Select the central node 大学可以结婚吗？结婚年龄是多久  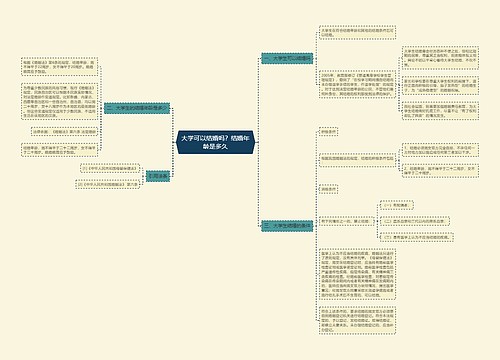tap(215, 142)
